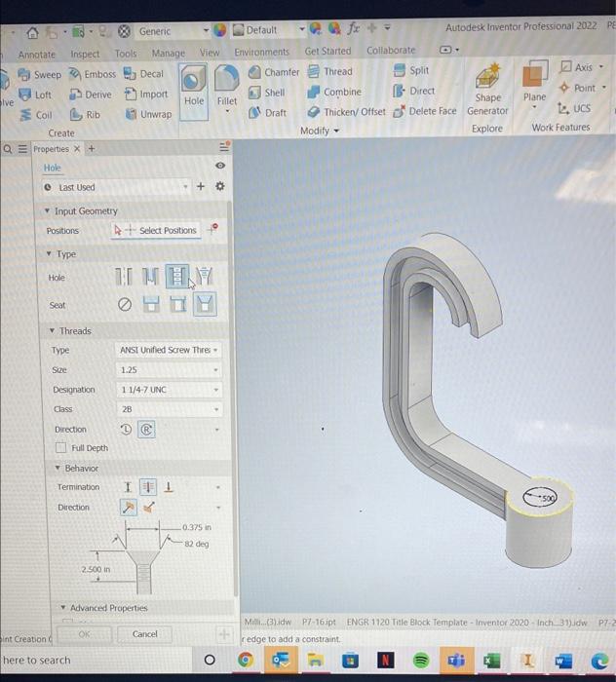Image resolution: width=616 pixels, height=682 pixels.
Task: Open the Last Used preset dropdown
Action: [x=116, y=187]
